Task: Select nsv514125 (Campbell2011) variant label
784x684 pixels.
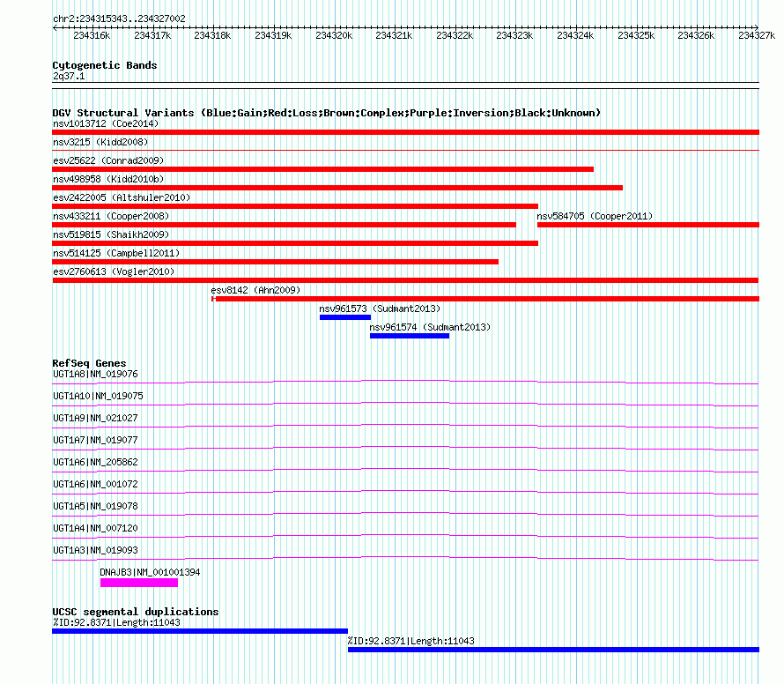Action: [116, 253]
